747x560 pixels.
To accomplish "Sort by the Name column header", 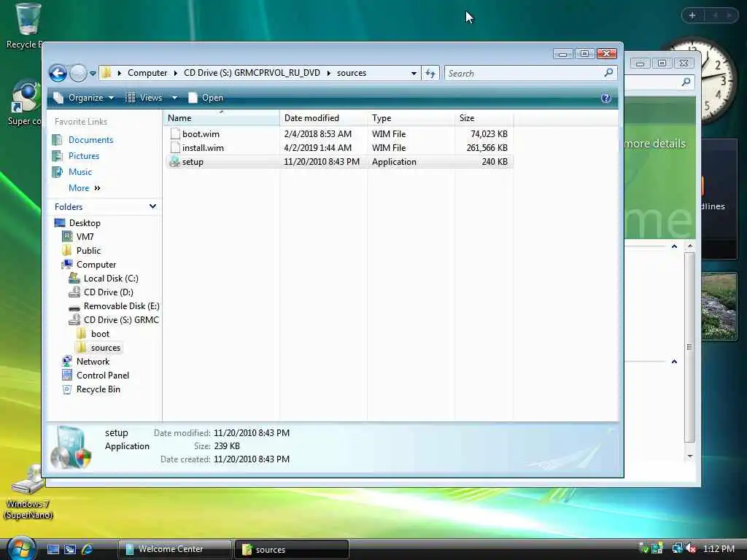I will [x=222, y=117].
